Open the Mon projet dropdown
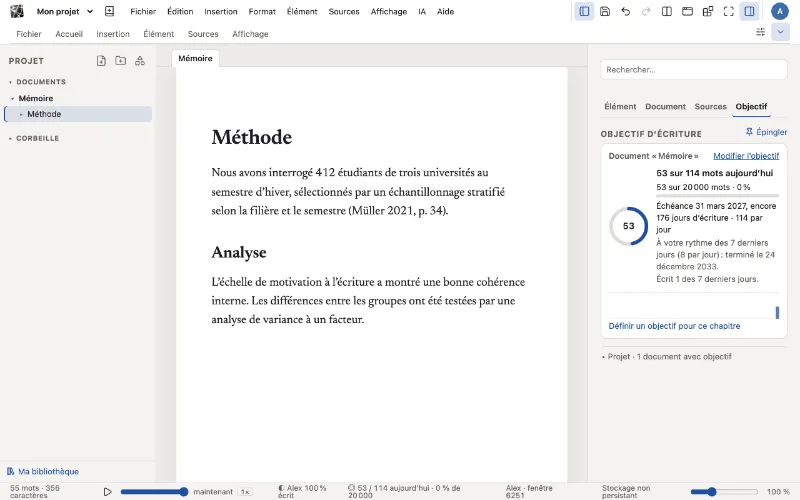 tap(65, 11)
